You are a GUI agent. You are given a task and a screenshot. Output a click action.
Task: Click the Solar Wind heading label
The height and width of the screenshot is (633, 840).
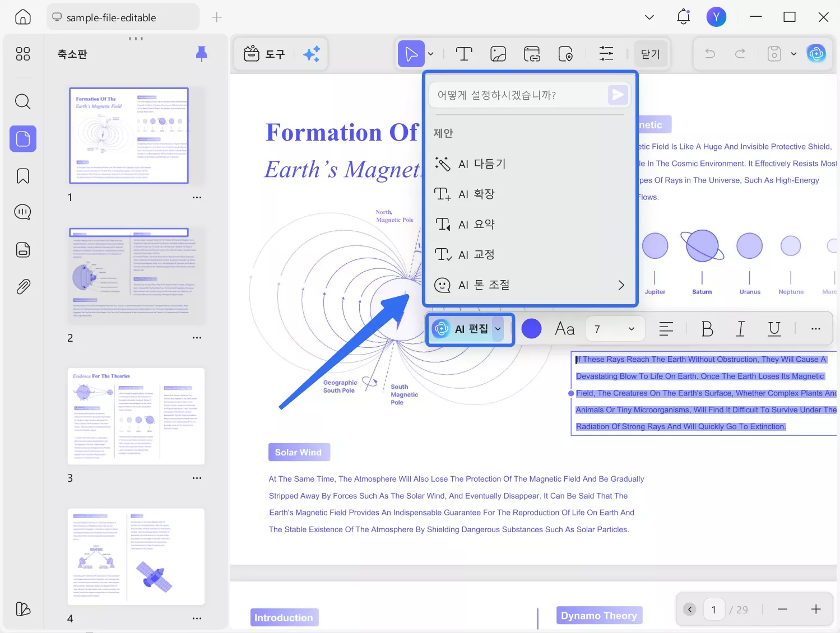coord(299,452)
